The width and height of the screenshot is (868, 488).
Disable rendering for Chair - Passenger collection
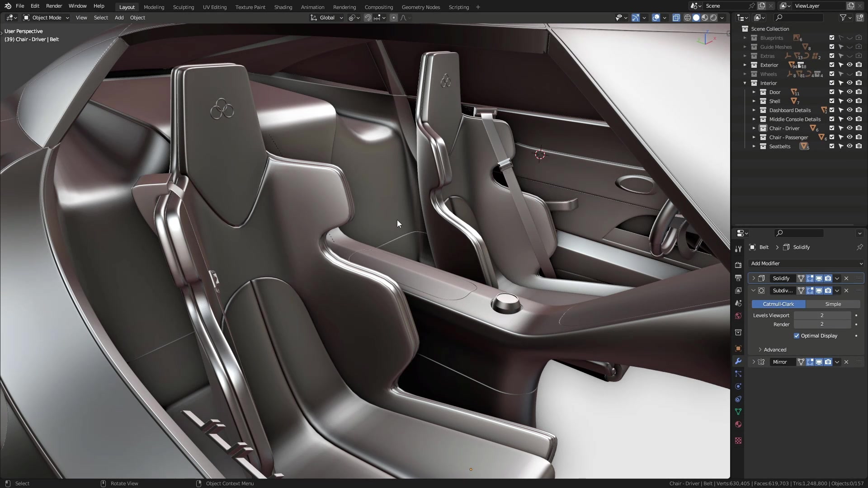tap(859, 137)
